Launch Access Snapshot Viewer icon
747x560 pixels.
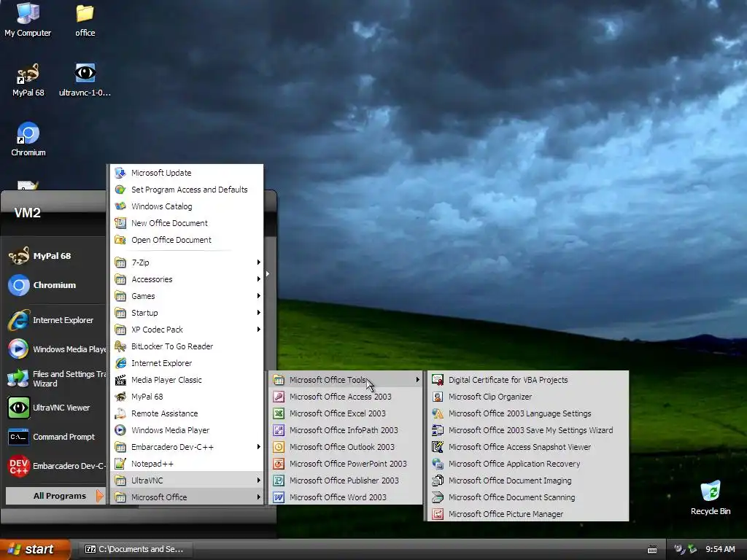tap(438, 447)
